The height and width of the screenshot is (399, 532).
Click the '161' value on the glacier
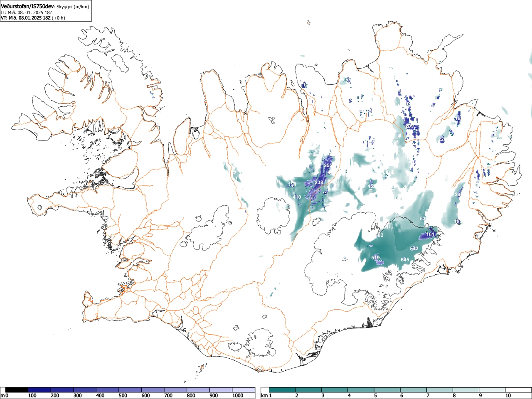click(x=430, y=234)
